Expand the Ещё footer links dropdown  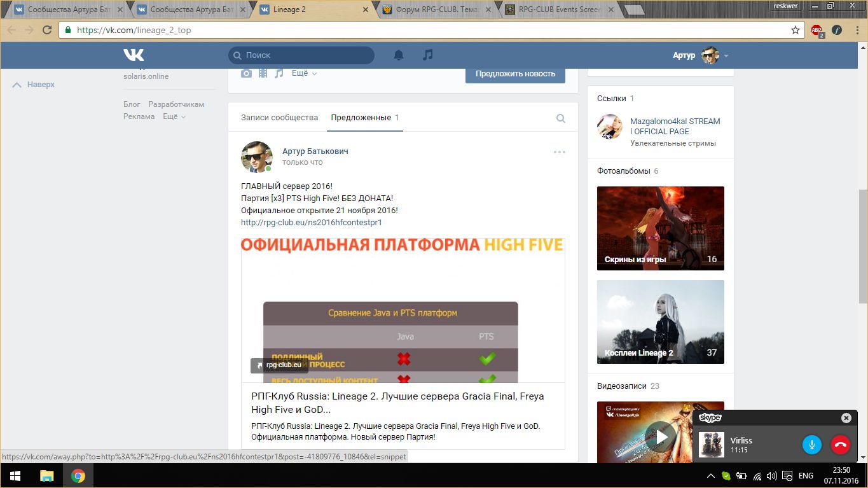(x=174, y=116)
